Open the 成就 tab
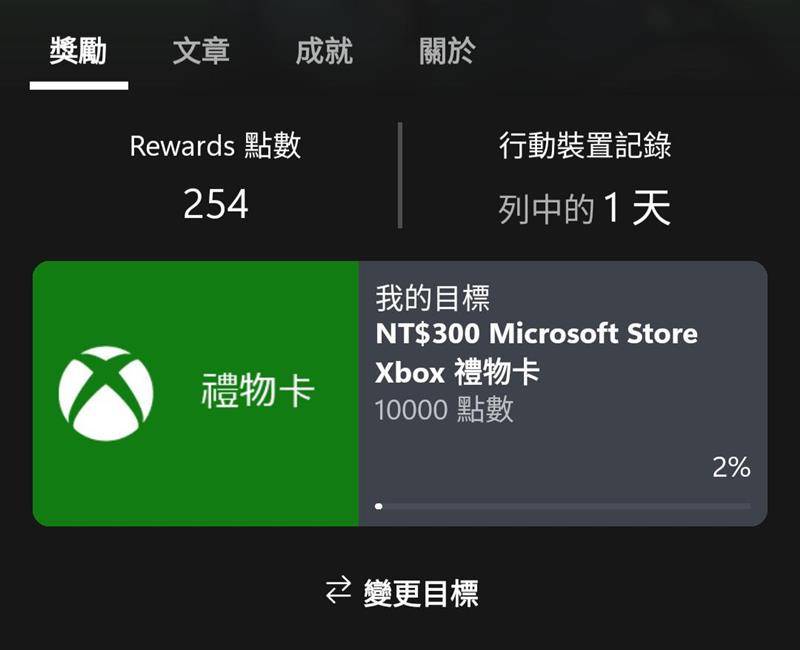 [324, 51]
